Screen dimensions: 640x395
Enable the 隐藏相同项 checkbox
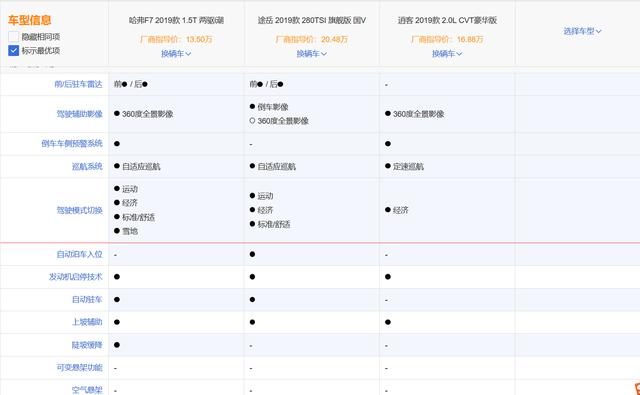(13, 37)
